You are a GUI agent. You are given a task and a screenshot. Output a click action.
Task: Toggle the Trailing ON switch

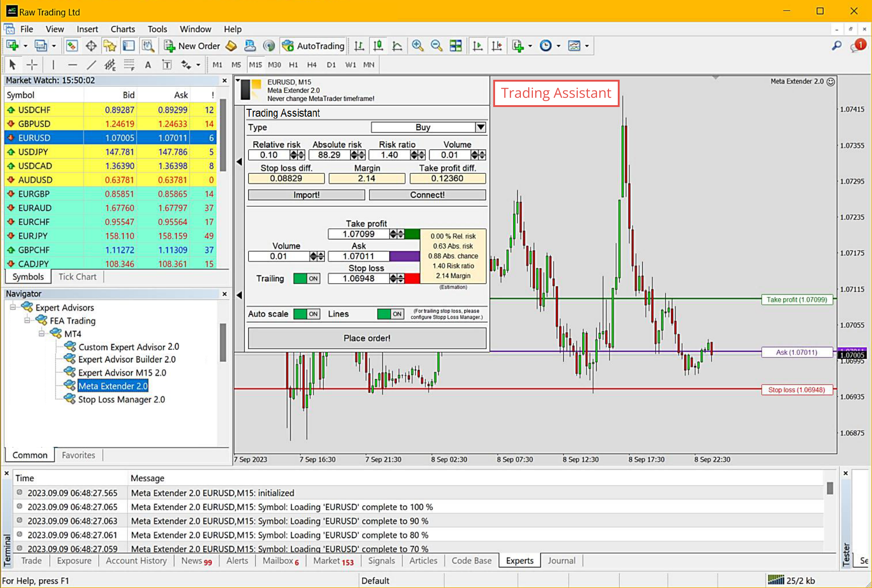pos(307,279)
